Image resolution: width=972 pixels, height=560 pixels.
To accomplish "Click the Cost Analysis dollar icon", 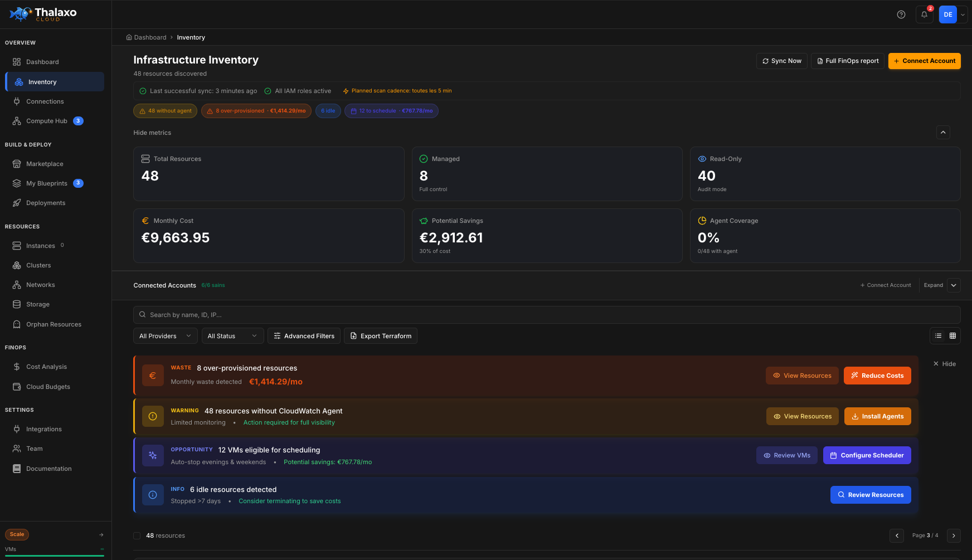I will coord(17,367).
